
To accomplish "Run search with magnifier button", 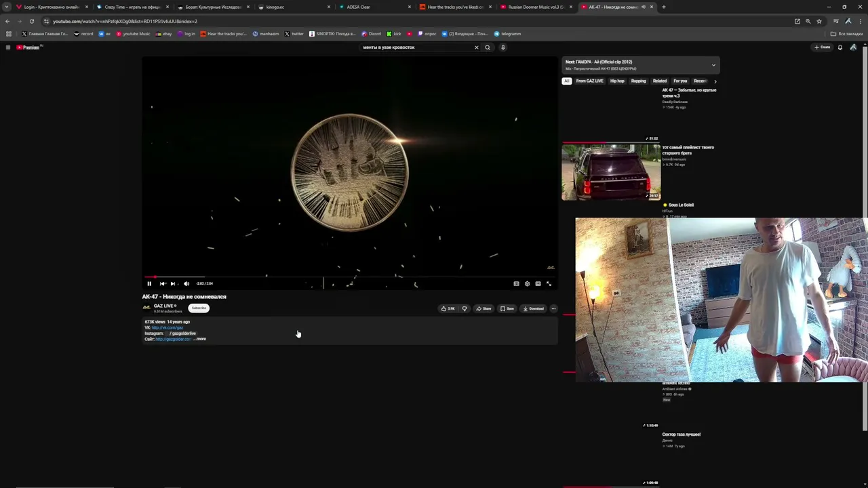I will (488, 47).
